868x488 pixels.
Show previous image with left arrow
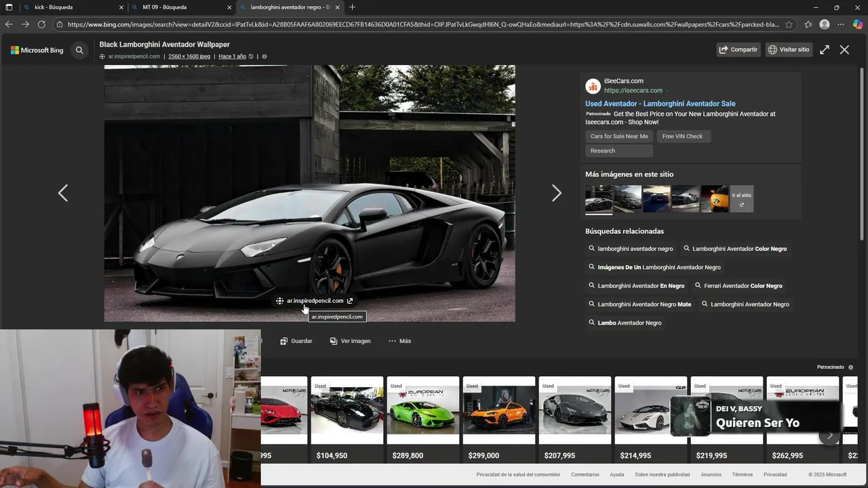tap(63, 193)
